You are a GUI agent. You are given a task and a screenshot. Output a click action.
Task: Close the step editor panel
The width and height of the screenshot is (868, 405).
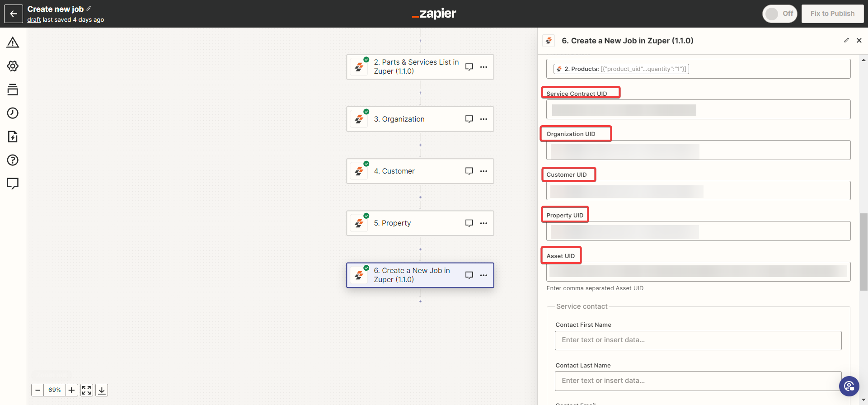point(859,40)
